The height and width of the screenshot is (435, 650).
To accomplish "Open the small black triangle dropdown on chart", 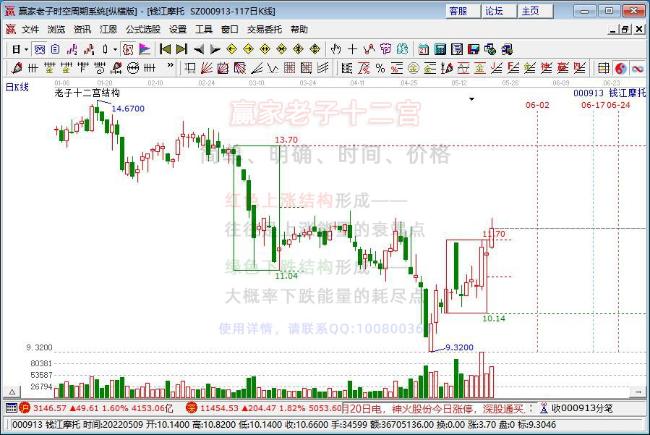I will [471, 99].
